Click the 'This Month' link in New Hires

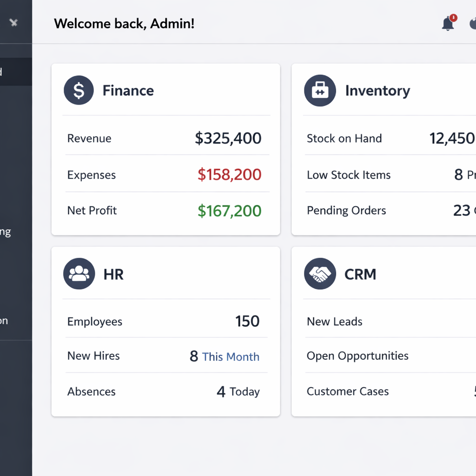231,357
